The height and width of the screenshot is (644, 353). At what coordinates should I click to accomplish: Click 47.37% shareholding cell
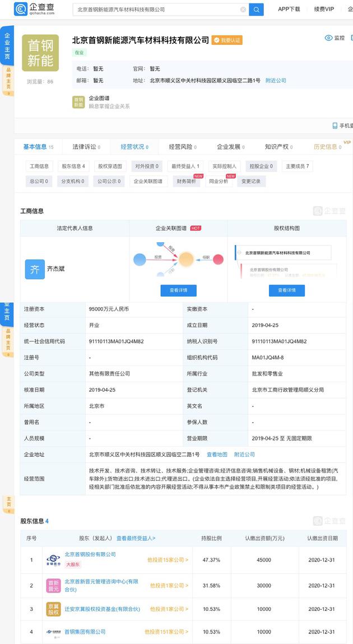(211, 560)
